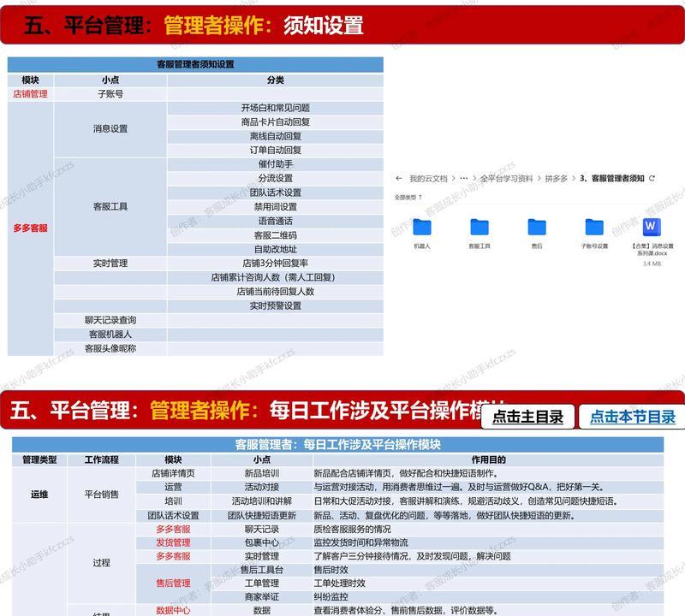Click the 售后工具台 cell
The height and width of the screenshot is (616, 685).
tap(262, 570)
